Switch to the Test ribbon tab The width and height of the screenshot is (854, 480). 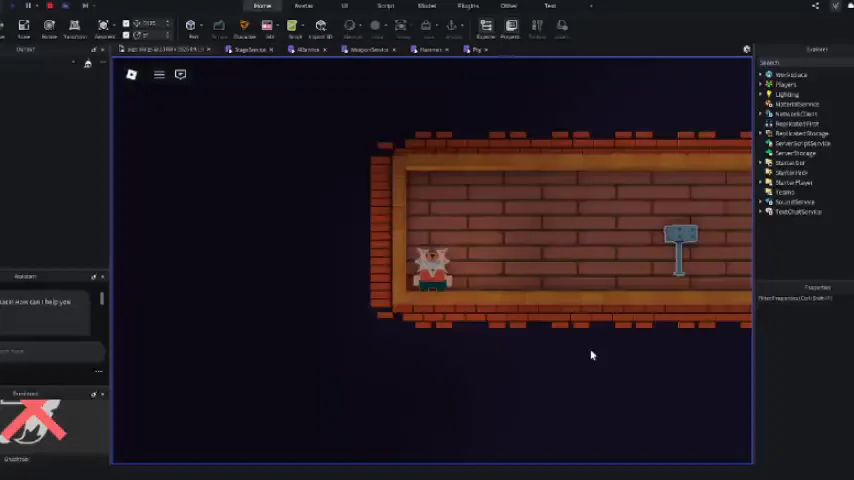pos(550,5)
